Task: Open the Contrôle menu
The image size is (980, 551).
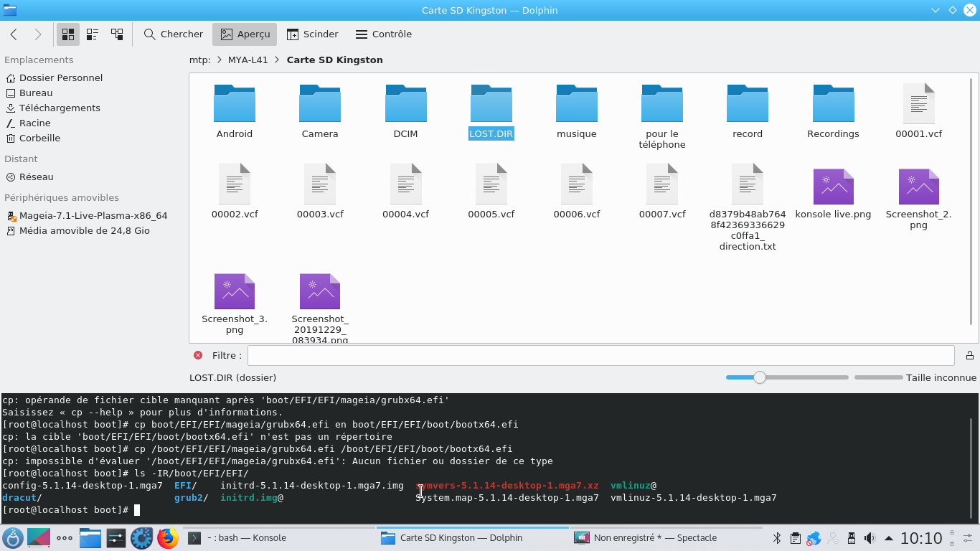Action: 384,34
